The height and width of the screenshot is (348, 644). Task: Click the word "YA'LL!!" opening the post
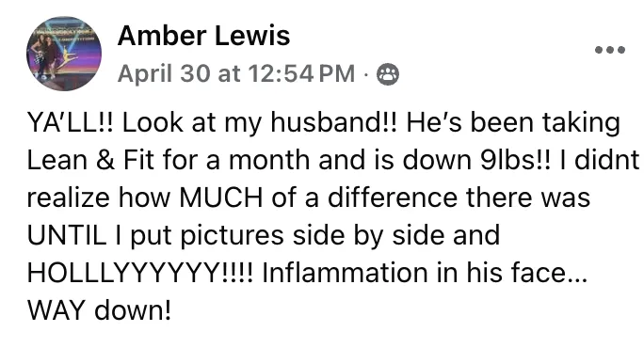click(72, 122)
